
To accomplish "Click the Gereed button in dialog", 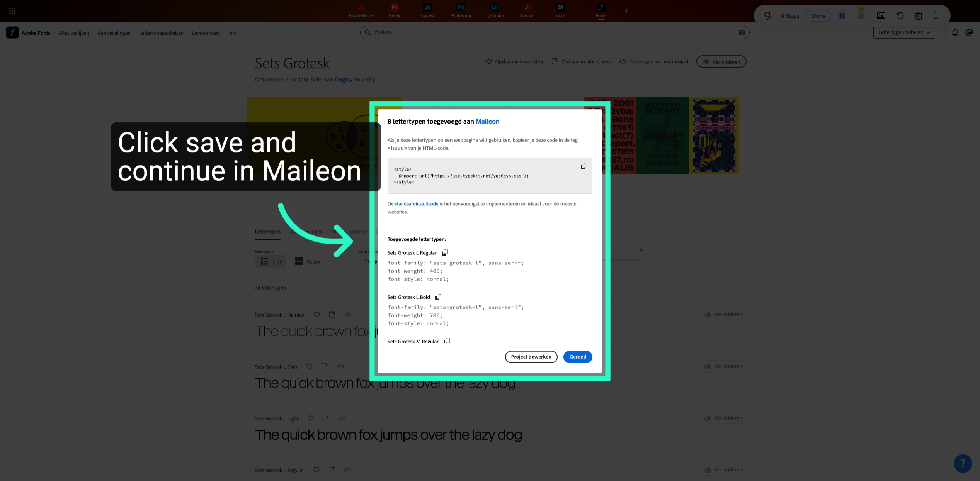I will (x=577, y=357).
